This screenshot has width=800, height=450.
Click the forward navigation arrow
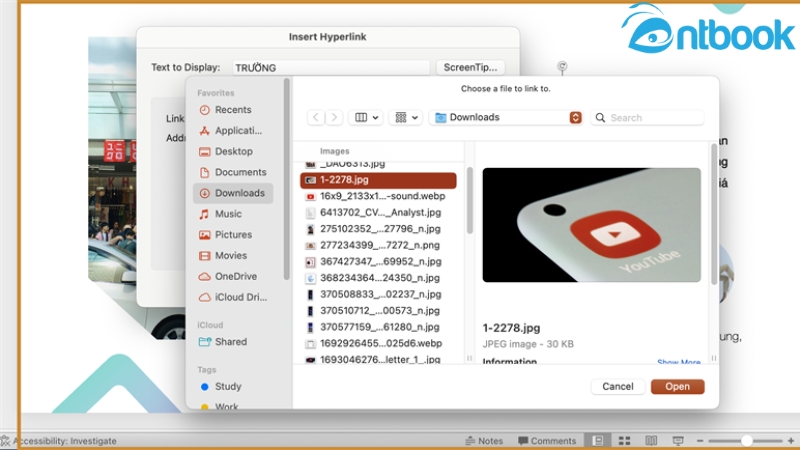pyautogui.click(x=334, y=117)
